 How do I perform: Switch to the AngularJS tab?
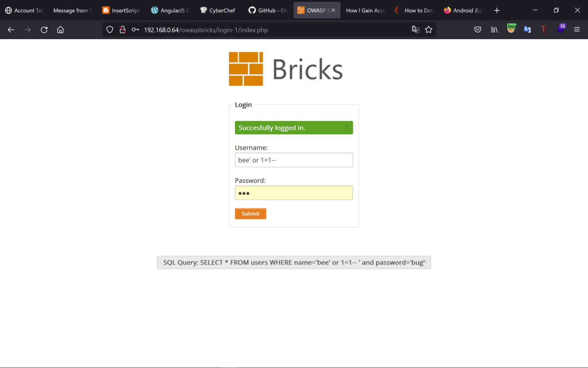point(170,10)
